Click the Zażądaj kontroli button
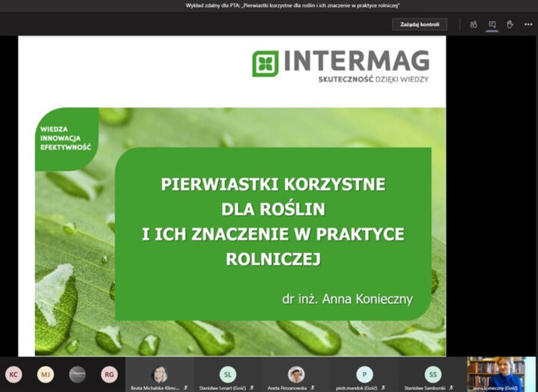 (419, 25)
